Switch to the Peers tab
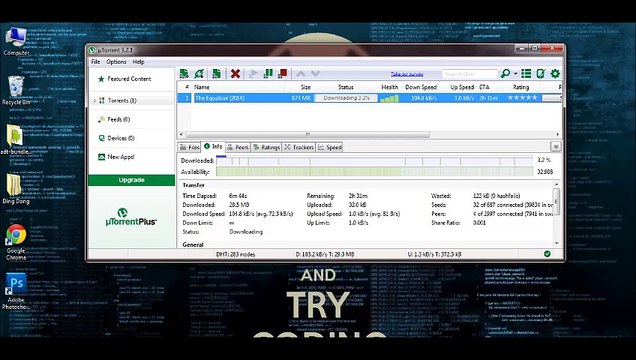 click(x=238, y=147)
